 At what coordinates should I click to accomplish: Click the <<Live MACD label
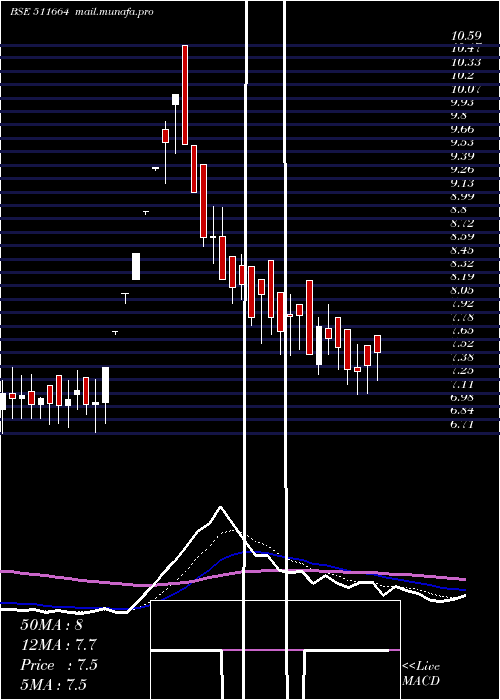click(421, 674)
